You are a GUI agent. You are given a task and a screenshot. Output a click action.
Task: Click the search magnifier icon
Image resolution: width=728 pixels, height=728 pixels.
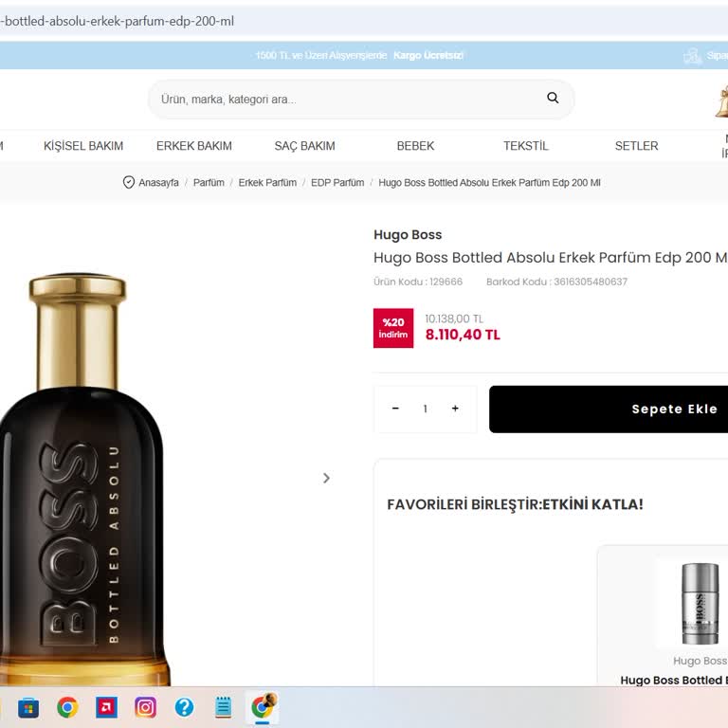[553, 98]
